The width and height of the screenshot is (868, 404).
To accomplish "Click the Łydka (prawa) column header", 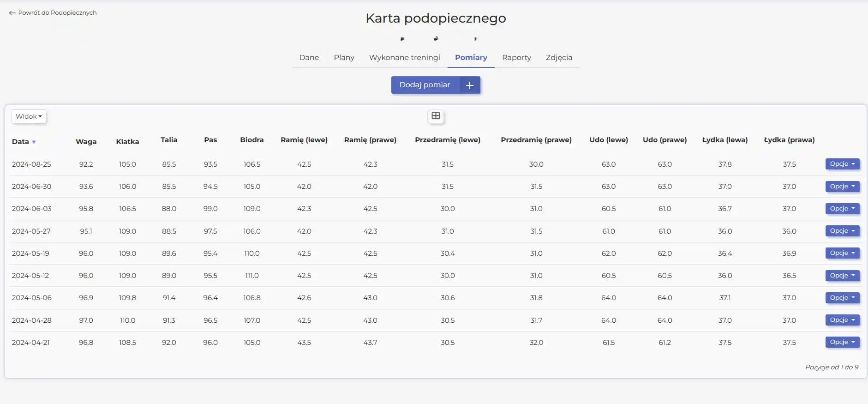I will pyautogui.click(x=789, y=140).
